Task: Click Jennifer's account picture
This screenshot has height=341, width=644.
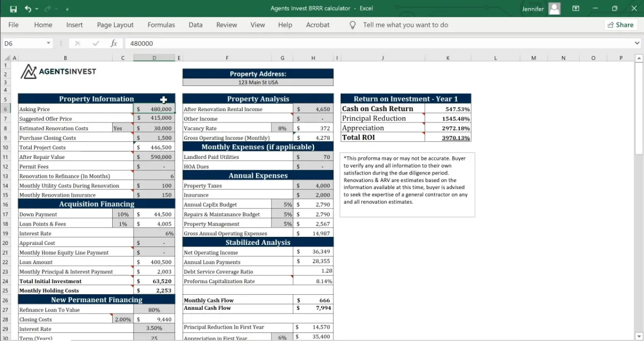Action: [555, 9]
